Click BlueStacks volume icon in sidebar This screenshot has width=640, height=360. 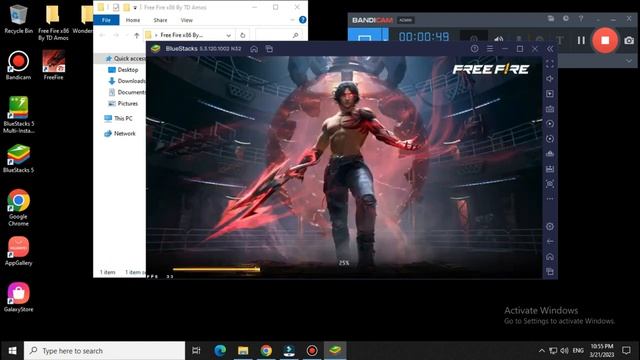[550, 78]
